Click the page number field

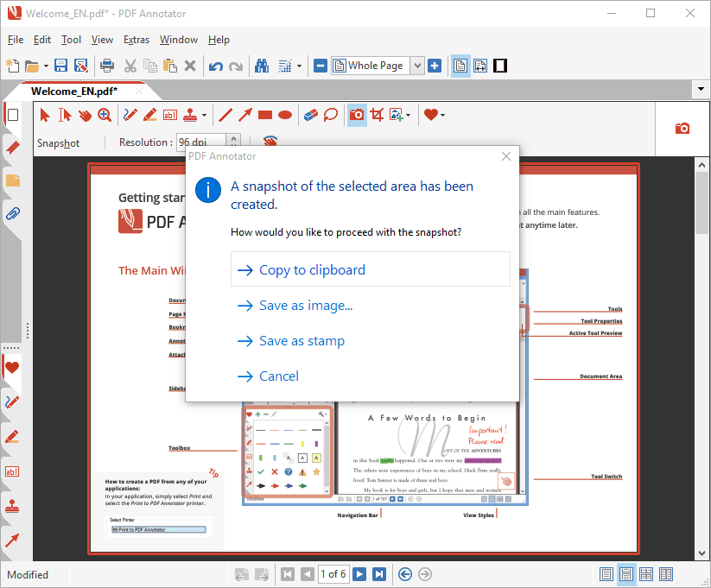[333, 574]
